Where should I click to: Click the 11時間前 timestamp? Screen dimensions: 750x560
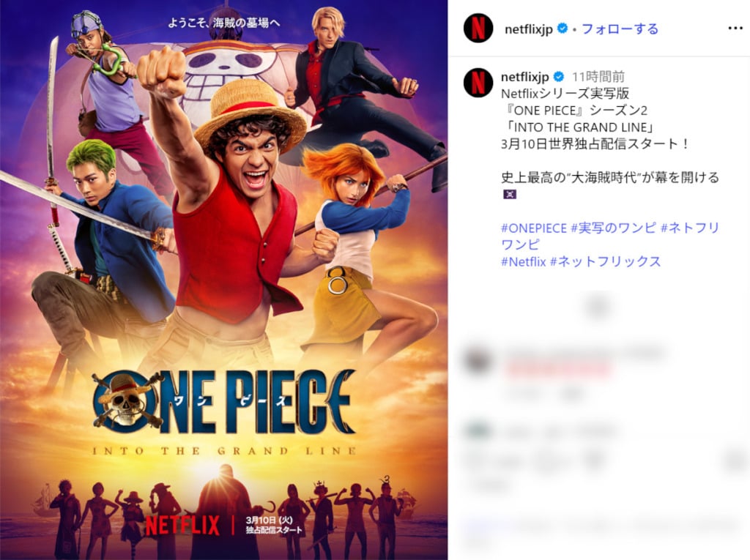[598, 77]
